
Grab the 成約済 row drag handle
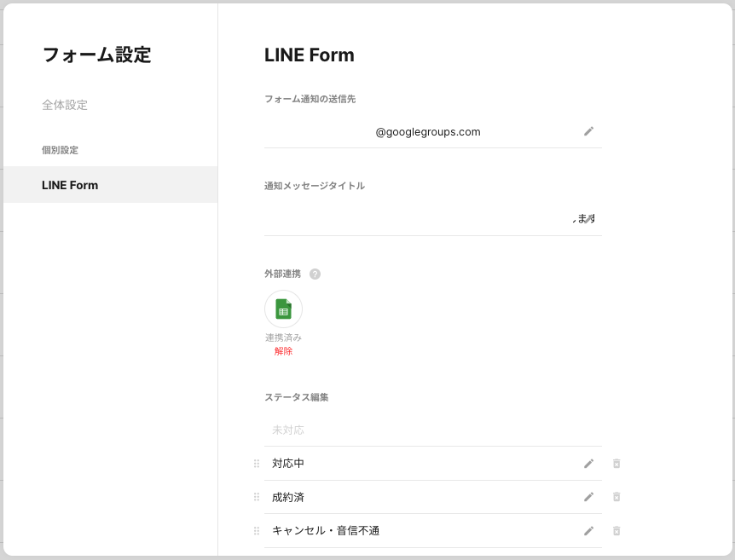pyautogui.click(x=257, y=497)
